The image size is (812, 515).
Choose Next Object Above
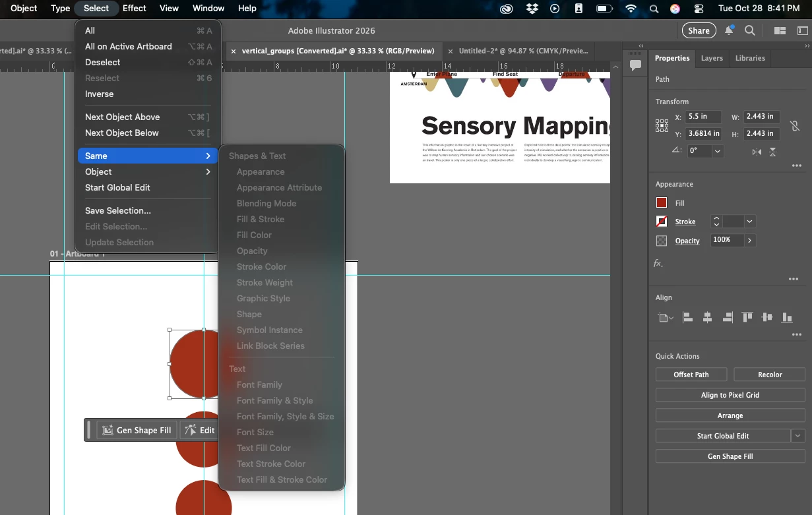click(x=148, y=117)
